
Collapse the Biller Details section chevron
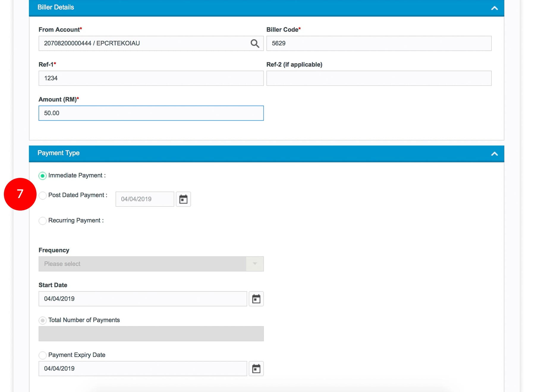click(494, 8)
